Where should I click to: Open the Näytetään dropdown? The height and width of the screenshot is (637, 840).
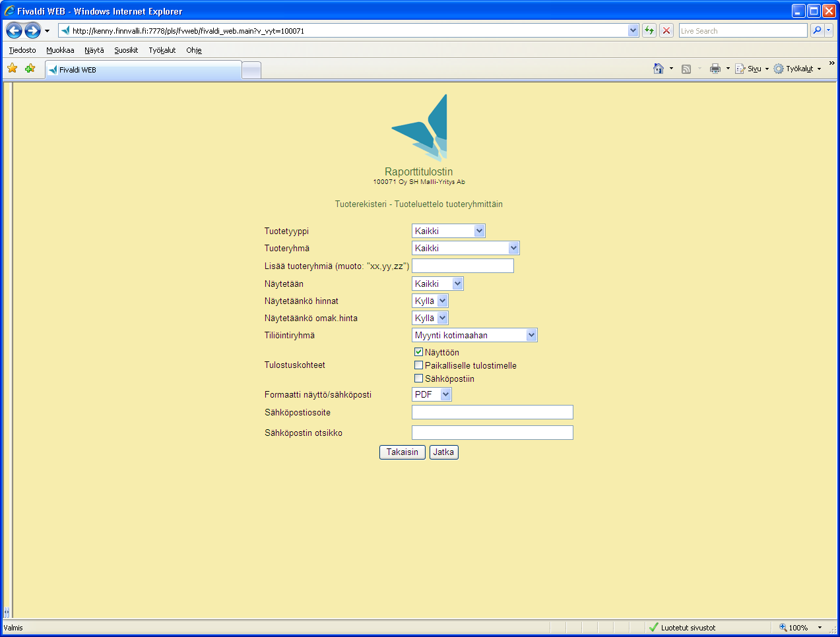coord(437,284)
